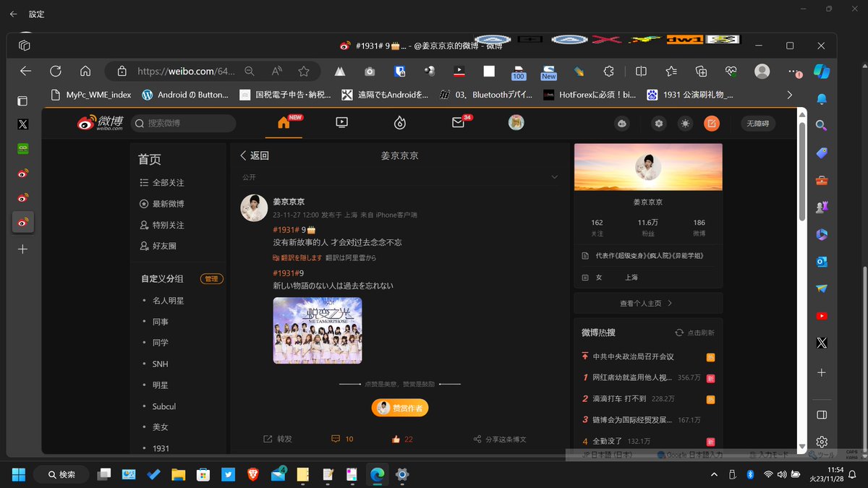This screenshot has height=488, width=868.
Task: Click the 赞赏作者 reward button
Action: tap(401, 408)
